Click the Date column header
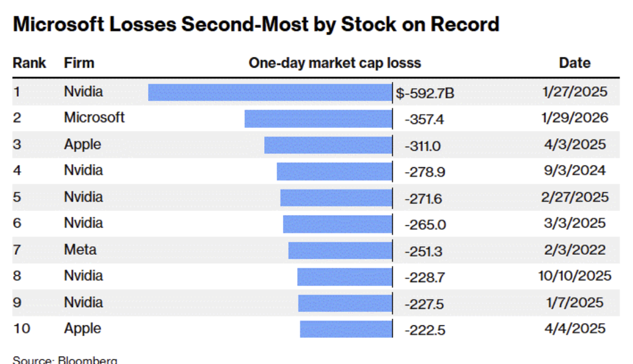 tap(574, 63)
